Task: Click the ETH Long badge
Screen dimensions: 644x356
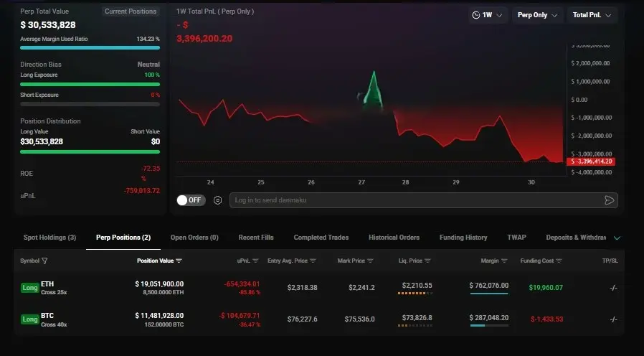Action: 30,288
